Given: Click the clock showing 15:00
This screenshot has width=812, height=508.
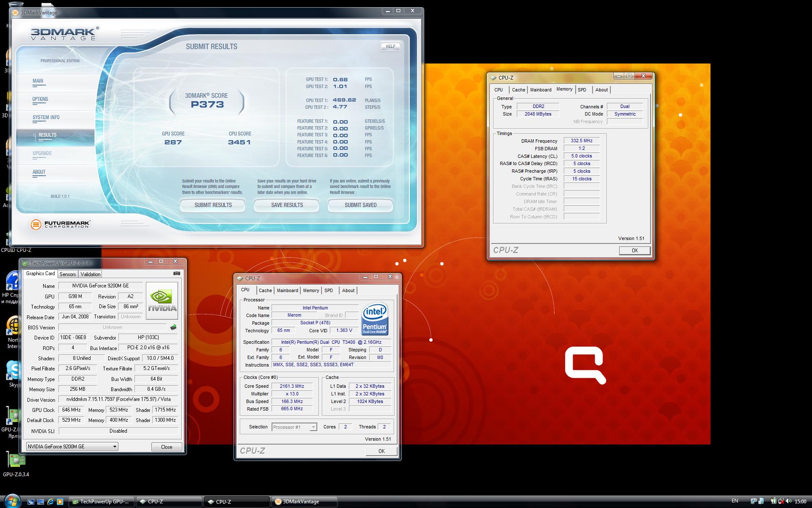Looking at the screenshot, I should pyautogui.click(x=800, y=501).
